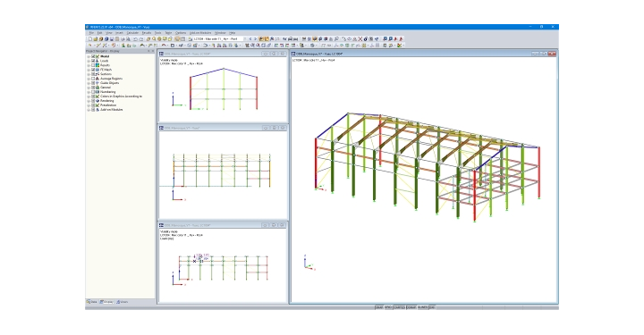
Task: Click the red X icon in top toolbar
Action: tap(360, 39)
